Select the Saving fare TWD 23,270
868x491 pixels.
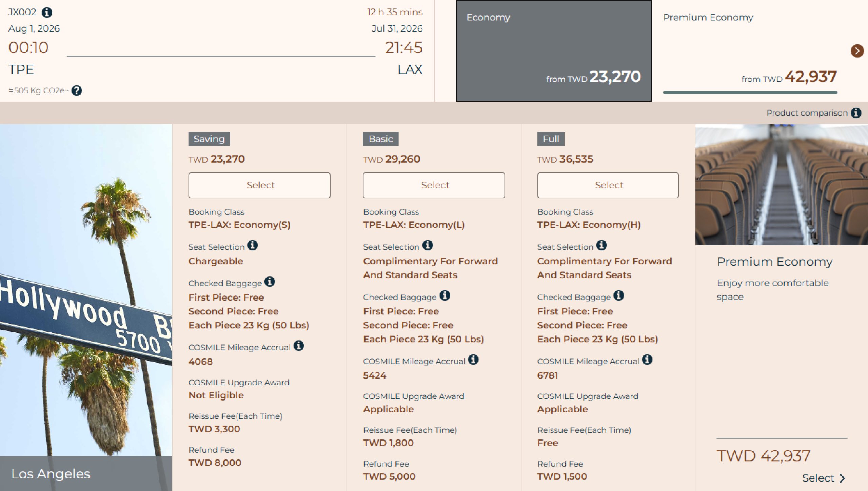pos(259,185)
